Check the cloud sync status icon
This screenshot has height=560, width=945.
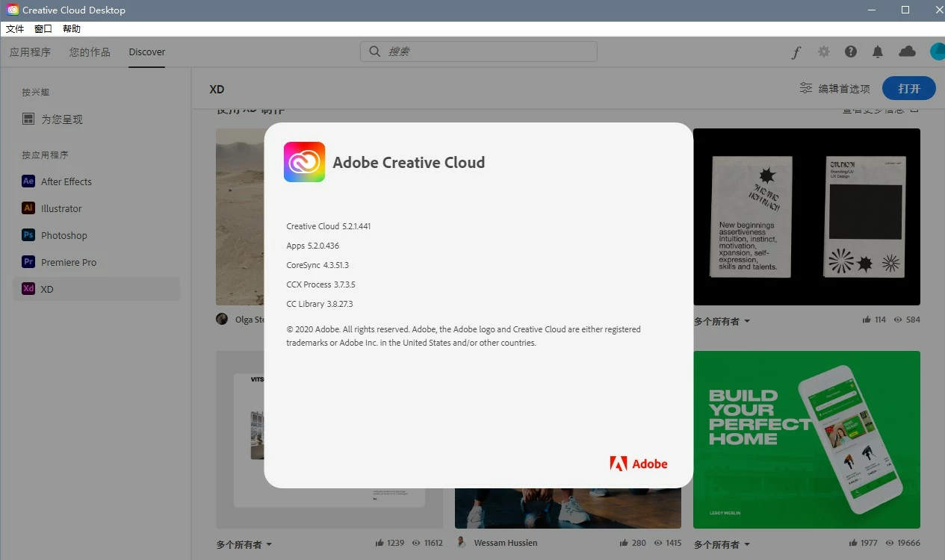point(907,52)
